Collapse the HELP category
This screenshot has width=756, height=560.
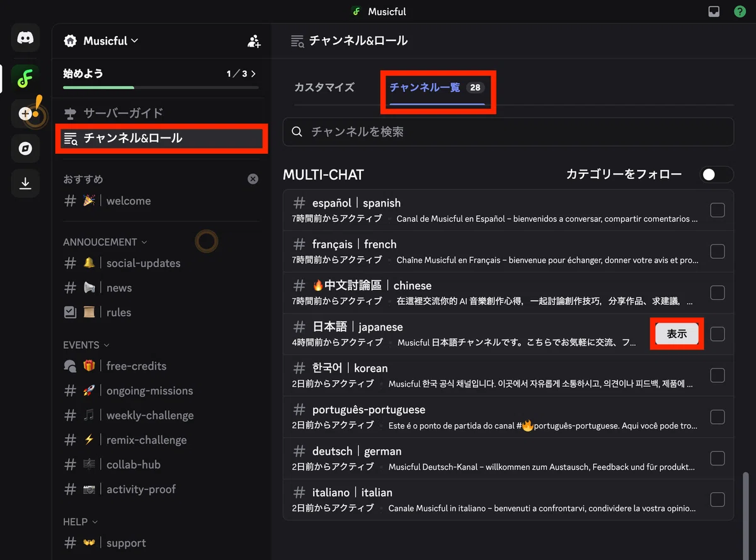[x=80, y=522]
